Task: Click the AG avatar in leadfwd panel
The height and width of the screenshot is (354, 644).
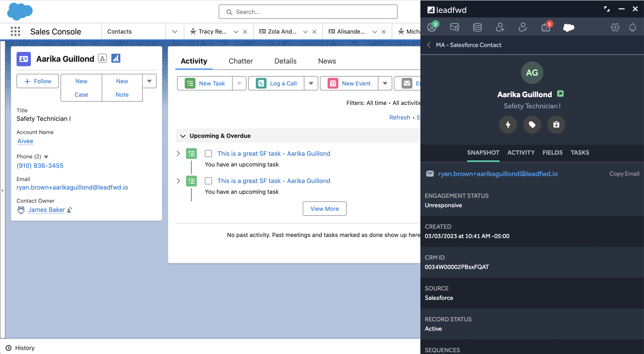Action: click(532, 73)
